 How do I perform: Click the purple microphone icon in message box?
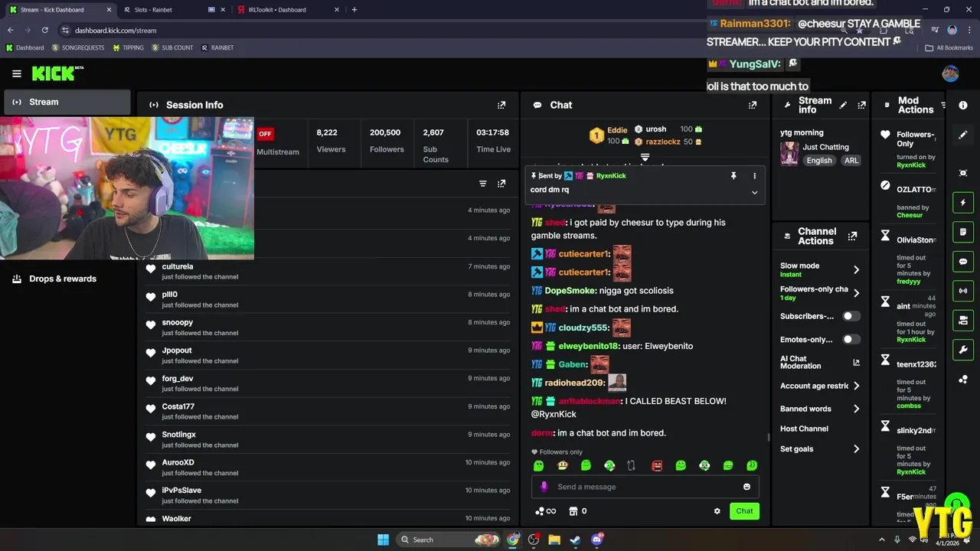(x=544, y=487)
